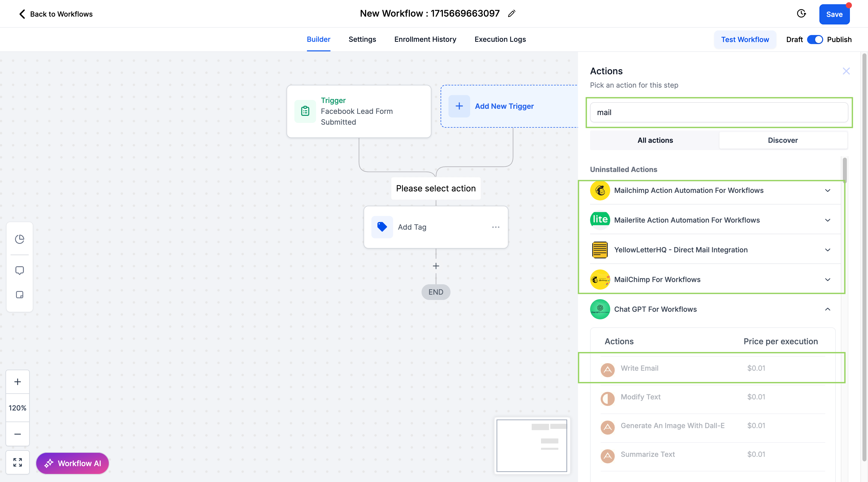Click the Test Workflow button
868x482 pixels.
tap(745, 40)
